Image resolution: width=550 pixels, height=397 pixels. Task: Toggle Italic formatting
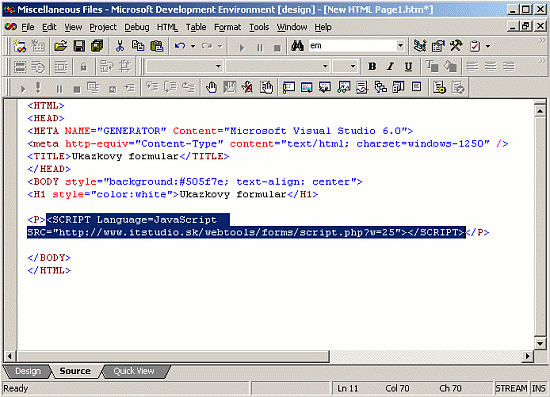point(390,66)
